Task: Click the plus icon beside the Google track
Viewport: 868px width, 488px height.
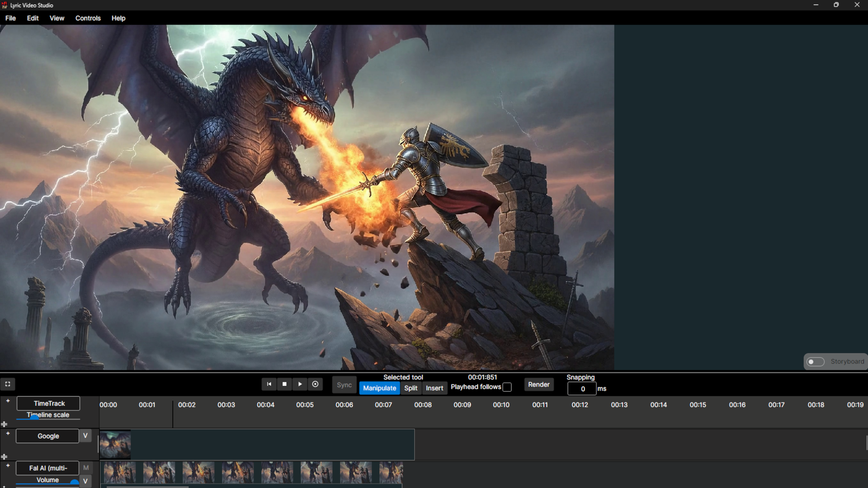Action: point(8,433)
